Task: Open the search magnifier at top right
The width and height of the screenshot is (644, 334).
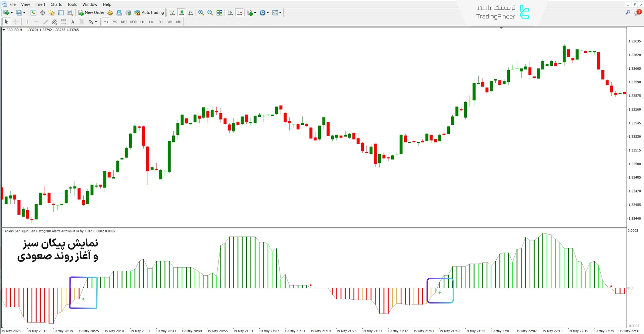Action: pyautogui.click(x=628, y=12)
